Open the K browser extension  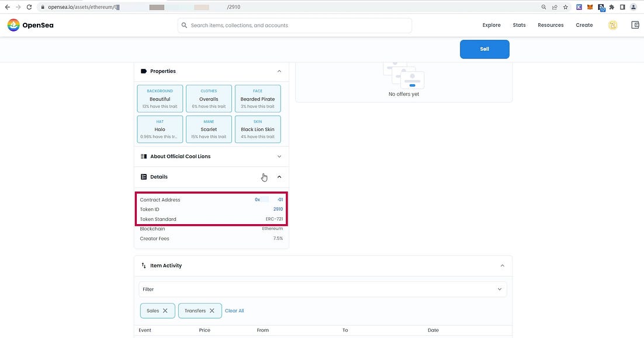tap(579, 7)
